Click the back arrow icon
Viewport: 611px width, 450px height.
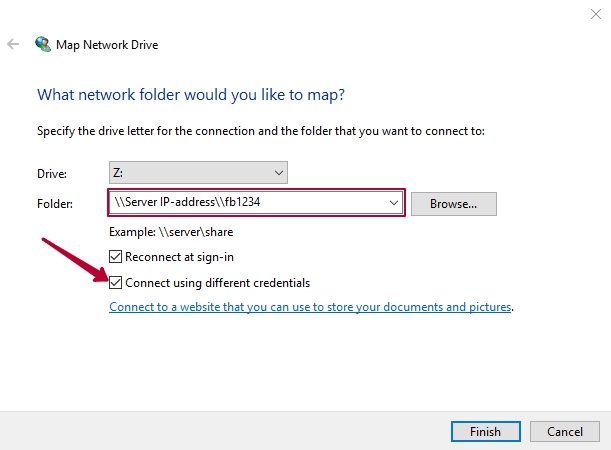pos(13,44)
